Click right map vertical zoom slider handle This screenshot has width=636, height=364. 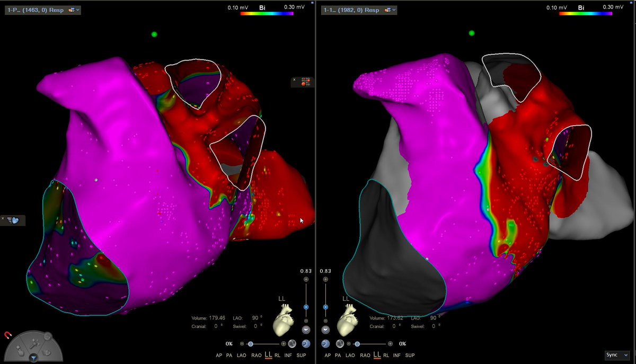[x=325, y=307]
